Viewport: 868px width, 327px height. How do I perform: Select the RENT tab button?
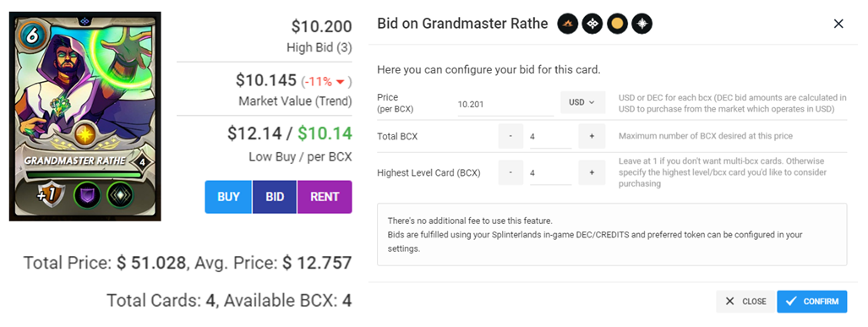tap(325, 196)
